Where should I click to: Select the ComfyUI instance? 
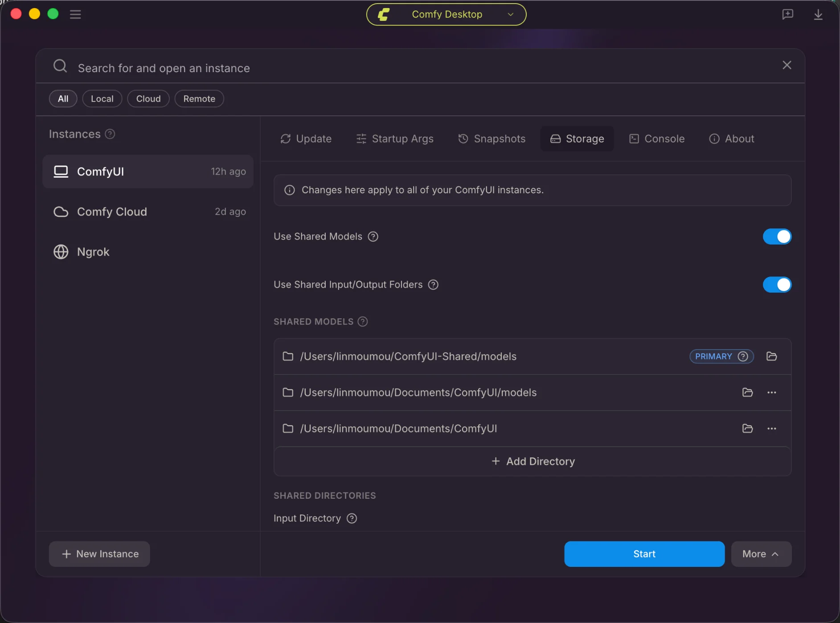click(x=148, y=171)
